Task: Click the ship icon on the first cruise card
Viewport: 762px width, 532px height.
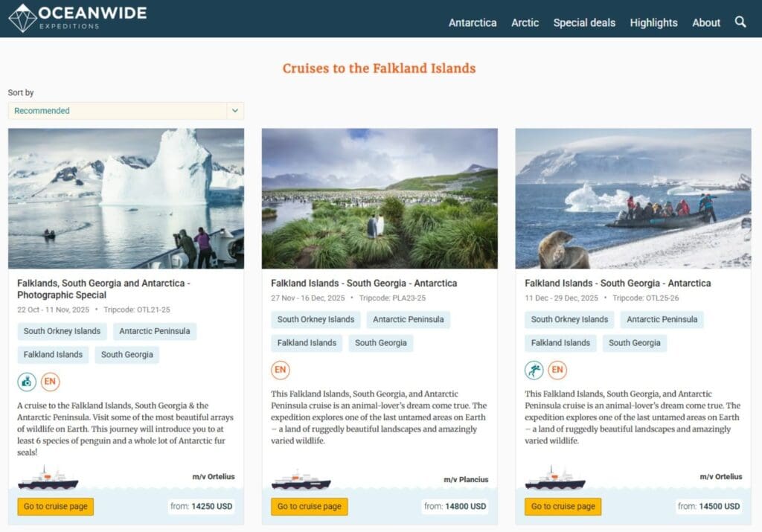Action: (x=48, y=478)
